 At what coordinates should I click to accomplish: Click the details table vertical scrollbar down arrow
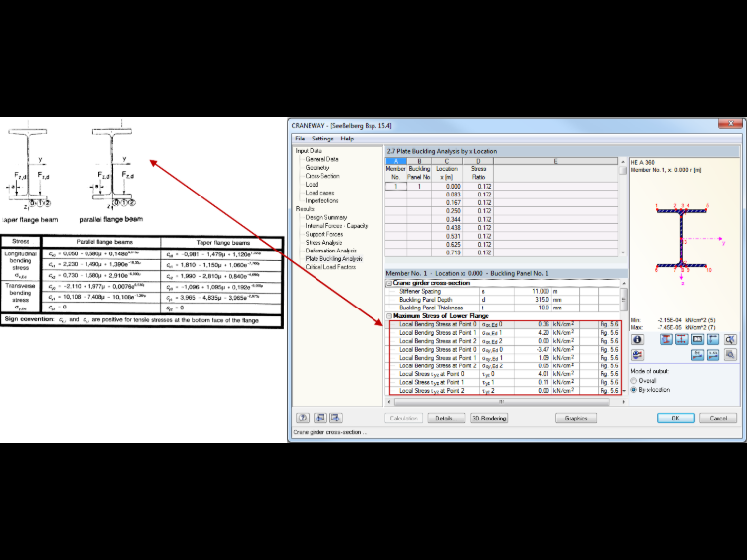[x=624, y=391]
